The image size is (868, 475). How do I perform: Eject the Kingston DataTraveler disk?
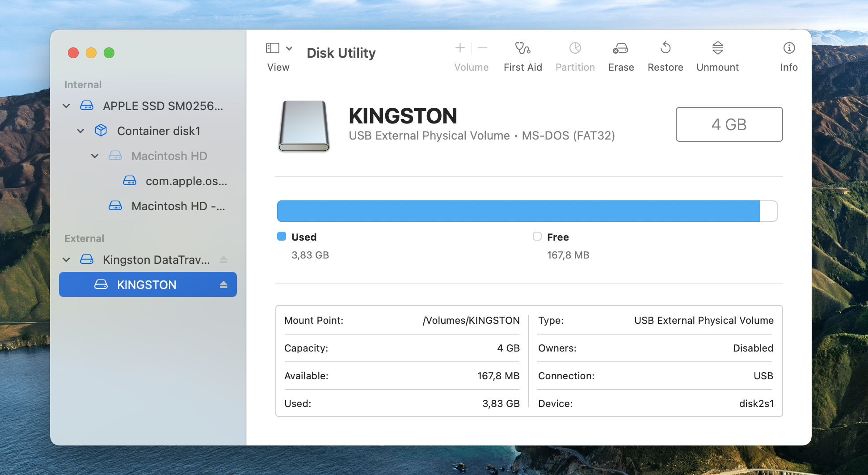pos(223,259)
